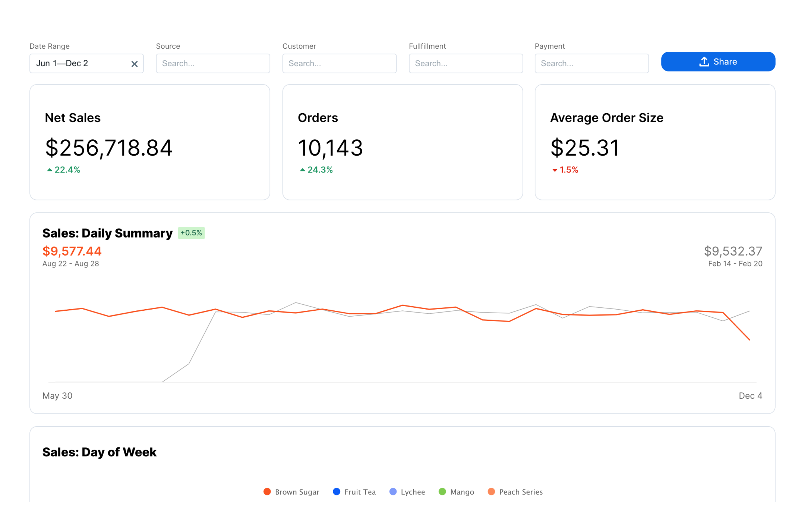805x532 pixels.
Task: Click the +0.5% badge beside Daily Summary
Action: click(191, 233)
